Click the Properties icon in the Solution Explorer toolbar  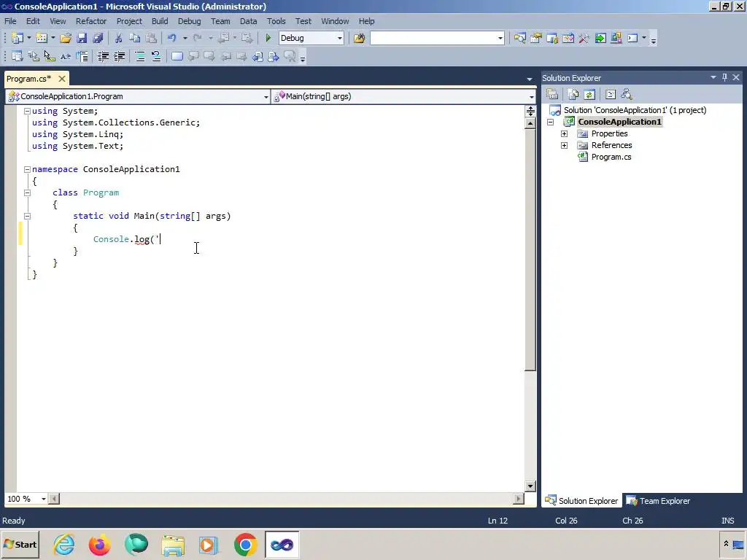coord(552,94)
